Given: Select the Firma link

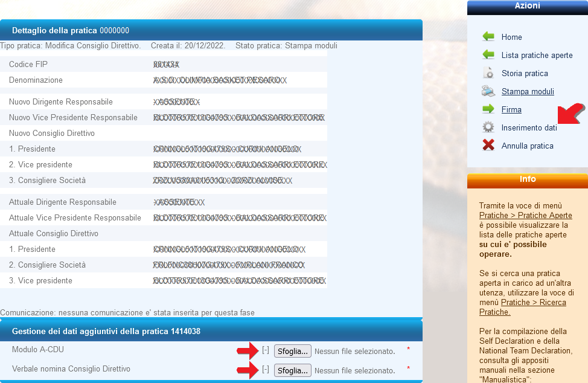Looking at the screenshot, I should tap(511, 109).
